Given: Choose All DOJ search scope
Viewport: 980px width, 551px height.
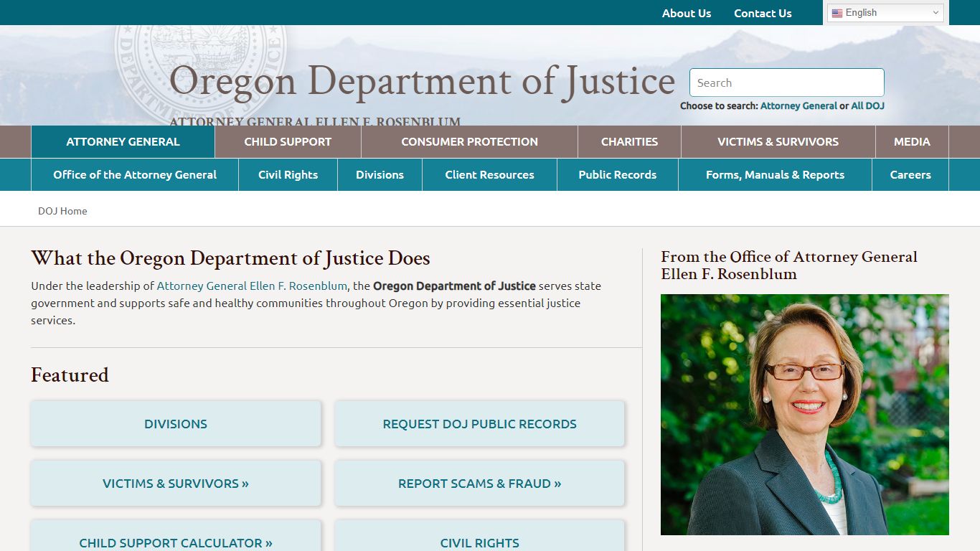Looking at the screenshot, I should point(867,105).
